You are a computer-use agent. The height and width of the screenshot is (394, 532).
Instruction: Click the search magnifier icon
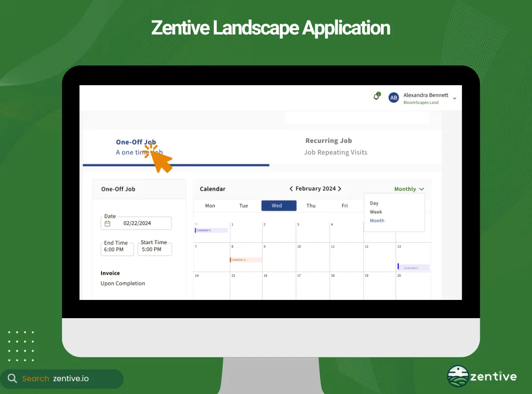pos(12,379)
